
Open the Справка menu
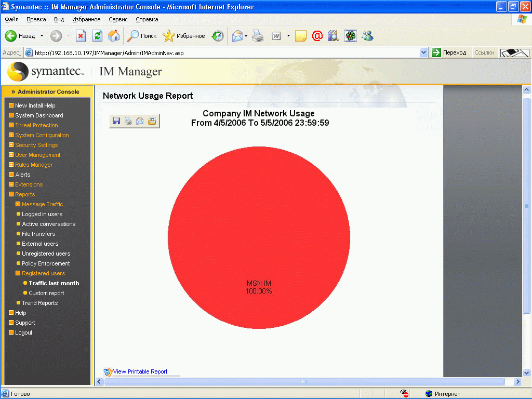pos(147,19)
